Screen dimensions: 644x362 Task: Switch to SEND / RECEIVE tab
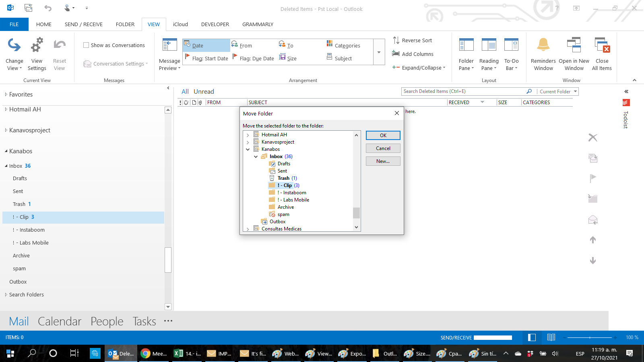point(84,24)
